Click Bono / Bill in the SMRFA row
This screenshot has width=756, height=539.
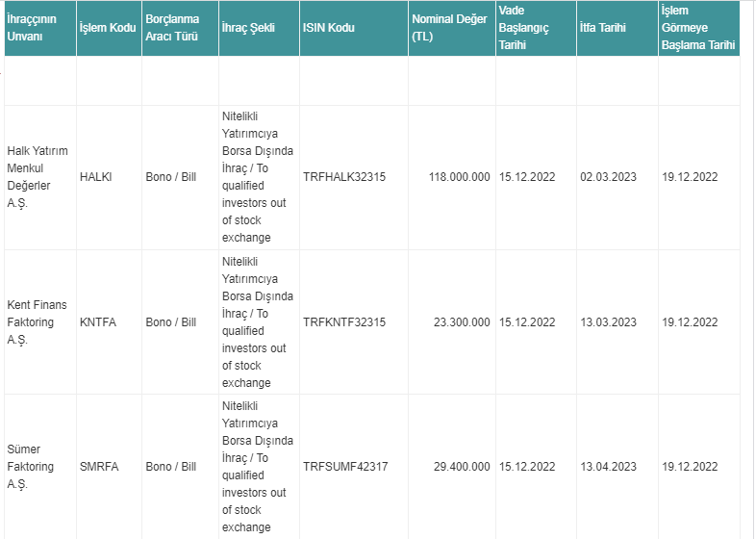tap(170, 467)
